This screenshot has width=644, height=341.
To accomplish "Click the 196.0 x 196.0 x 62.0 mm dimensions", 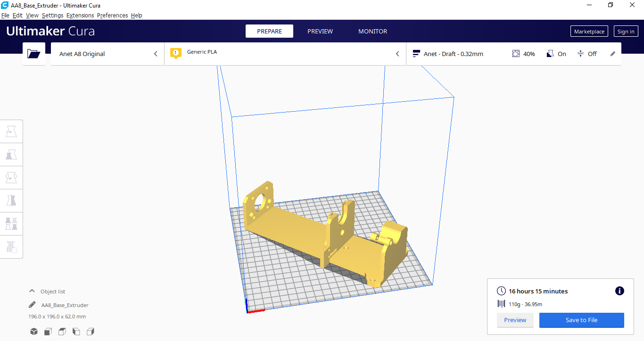I will pos(57,317).
